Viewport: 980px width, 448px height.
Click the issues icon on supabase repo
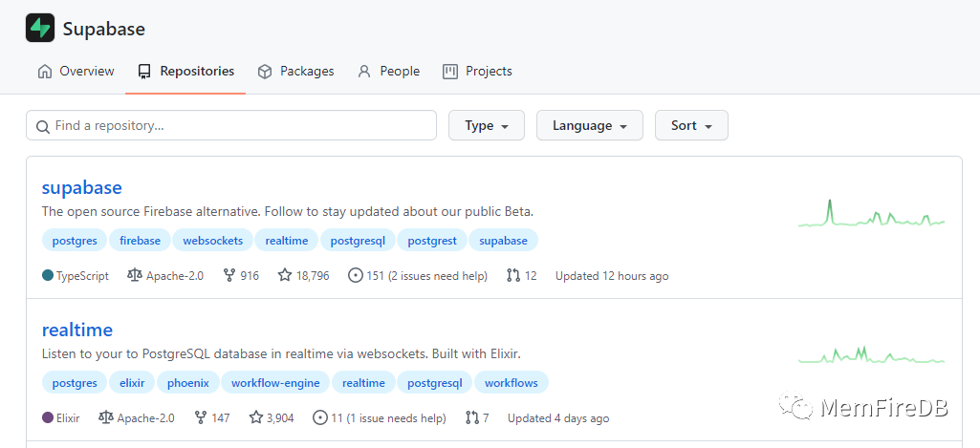356,276
